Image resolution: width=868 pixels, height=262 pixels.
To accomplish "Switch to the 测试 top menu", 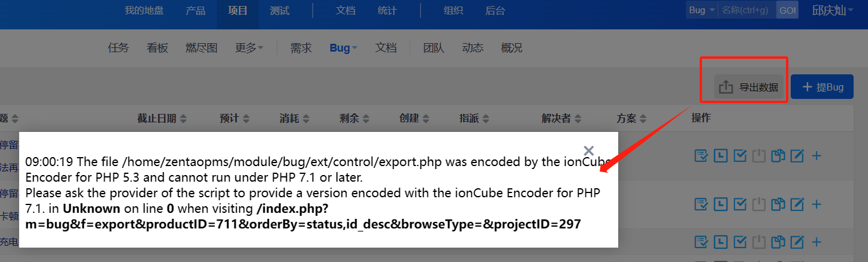I will tap(280, 11).
